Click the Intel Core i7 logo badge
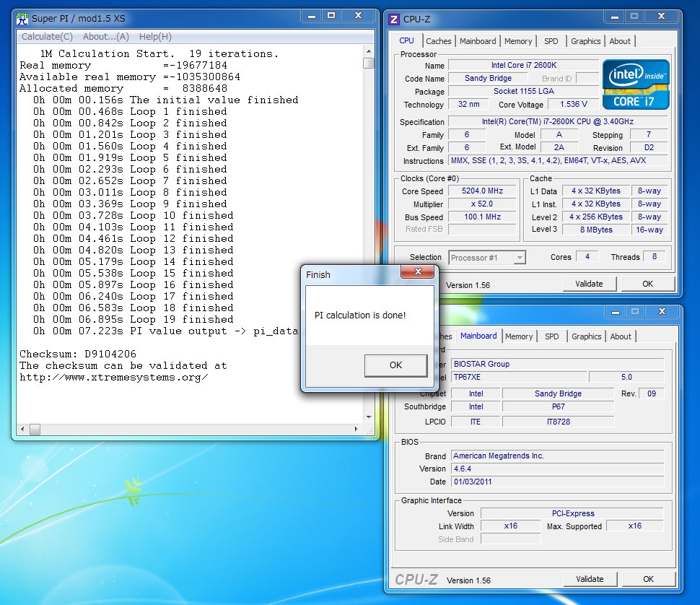Viewport: 700px width, 605px height. pyautogui.click(x=636, y=84)
